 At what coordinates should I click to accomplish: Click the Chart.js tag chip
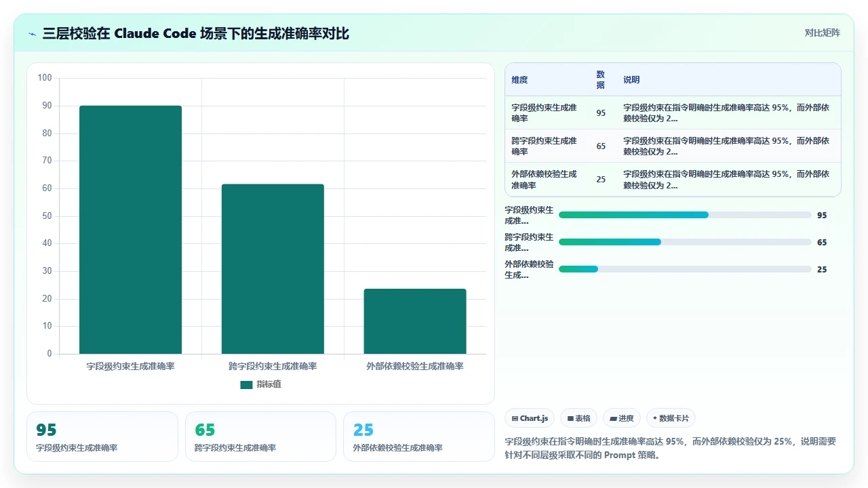click(530, 418)
